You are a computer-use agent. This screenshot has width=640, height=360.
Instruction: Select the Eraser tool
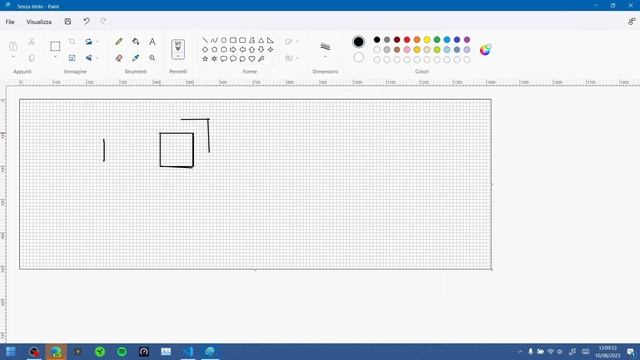coord(119,58)
